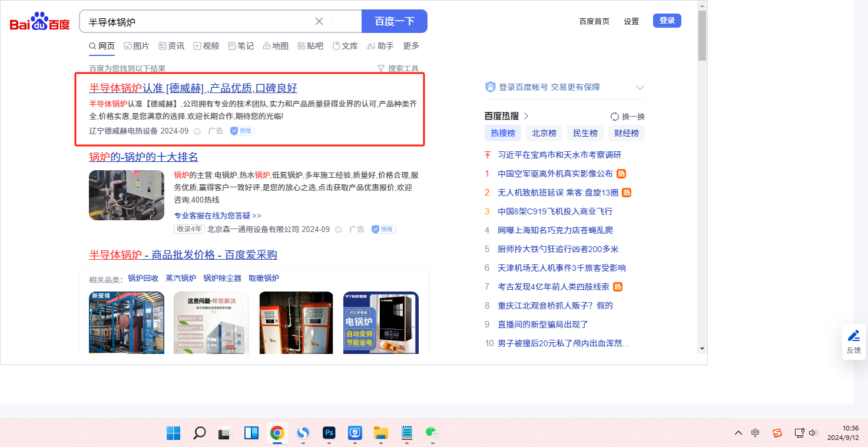Switch to the 视频 search tab
The height and width of the screenshot is (447, 868).
206,46
